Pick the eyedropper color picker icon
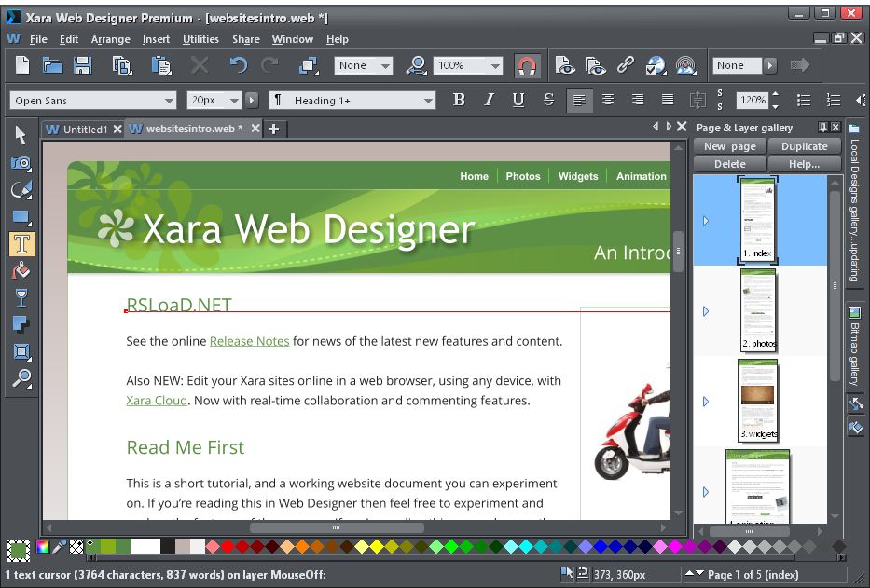870x588 pixels. coord(59,548)
